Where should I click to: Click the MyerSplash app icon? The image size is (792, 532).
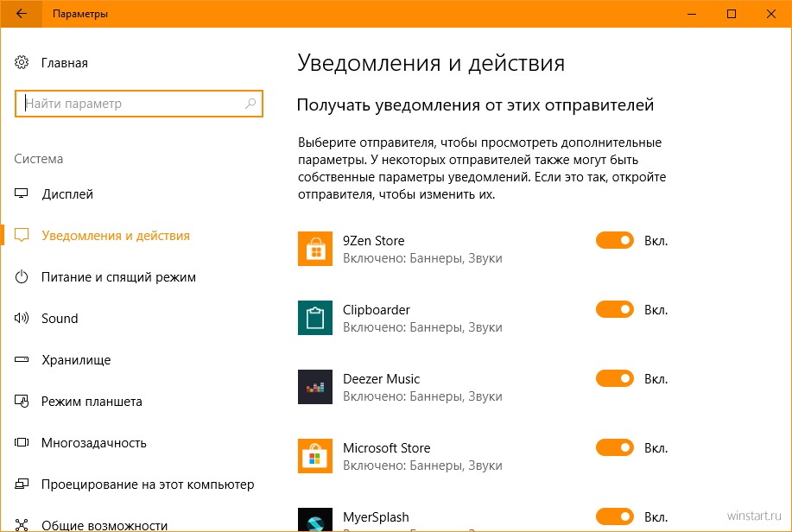tap(315, 519)
